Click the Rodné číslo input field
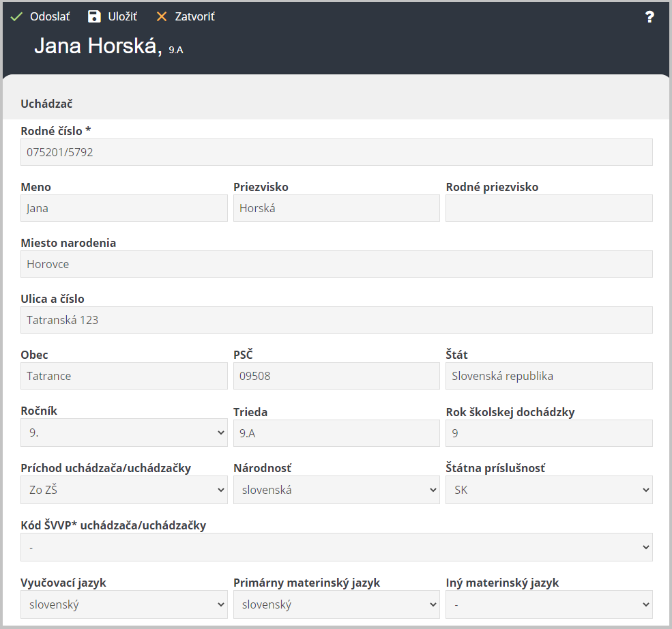The width and height of the screenshot is (672, 629). coord(336,152)
